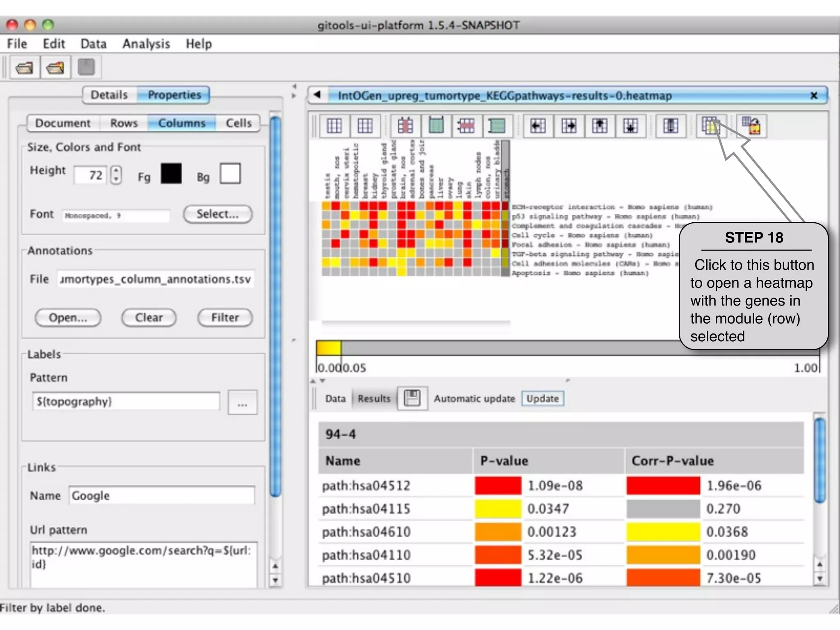Click the row path:hsa04610
840x630 pixels.
pos(561,532)
